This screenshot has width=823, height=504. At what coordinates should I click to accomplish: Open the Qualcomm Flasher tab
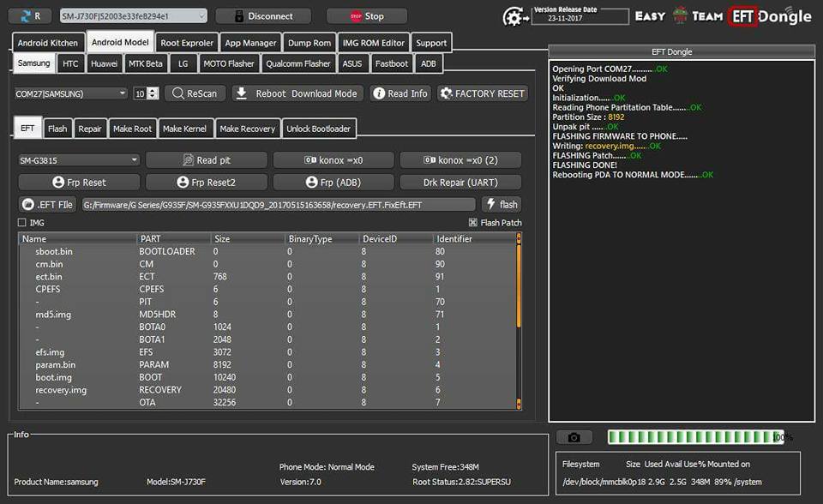point(298,63)
